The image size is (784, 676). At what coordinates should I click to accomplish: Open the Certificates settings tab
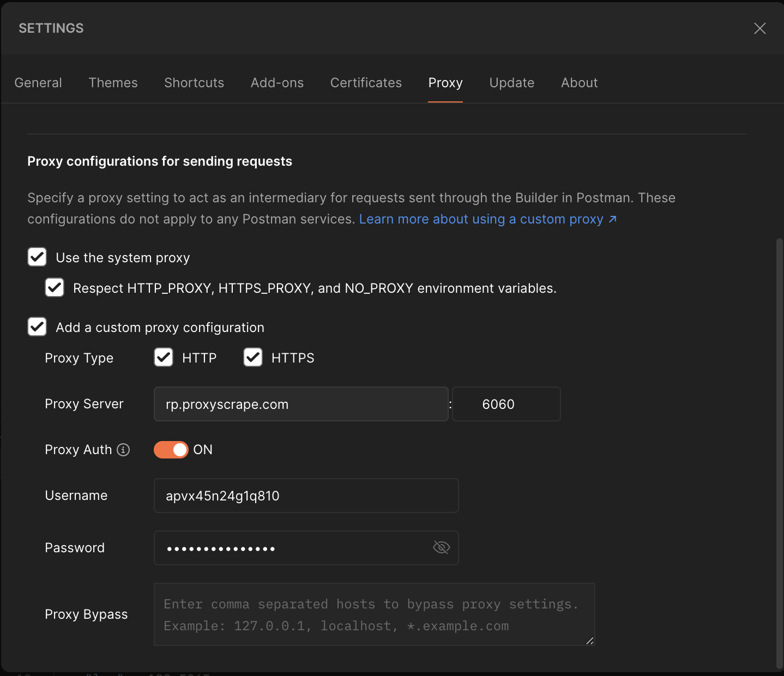coord(365,82)
